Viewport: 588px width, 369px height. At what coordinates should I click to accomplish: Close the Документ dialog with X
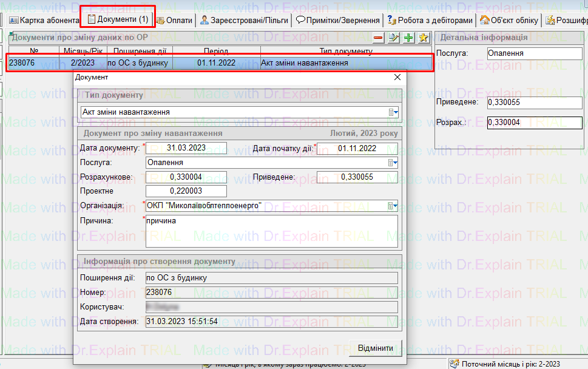[397, 78]
